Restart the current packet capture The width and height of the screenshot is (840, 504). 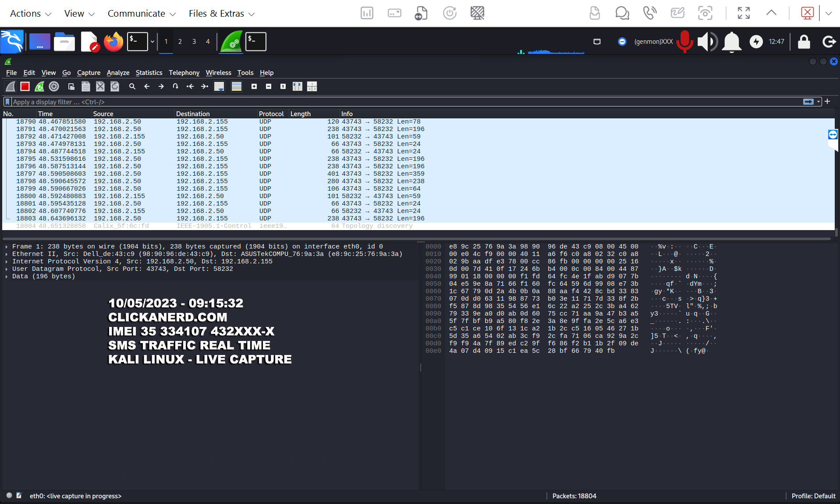coord(39,87)
